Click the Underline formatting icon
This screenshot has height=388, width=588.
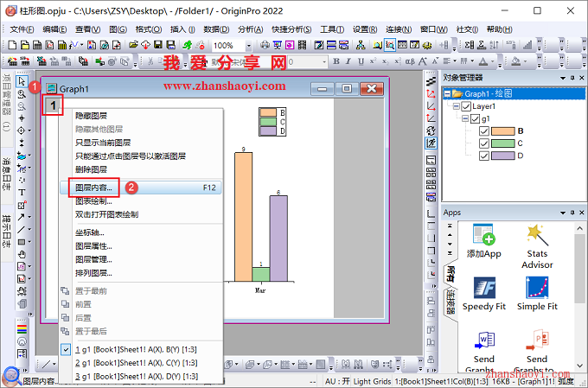point(361,61)
